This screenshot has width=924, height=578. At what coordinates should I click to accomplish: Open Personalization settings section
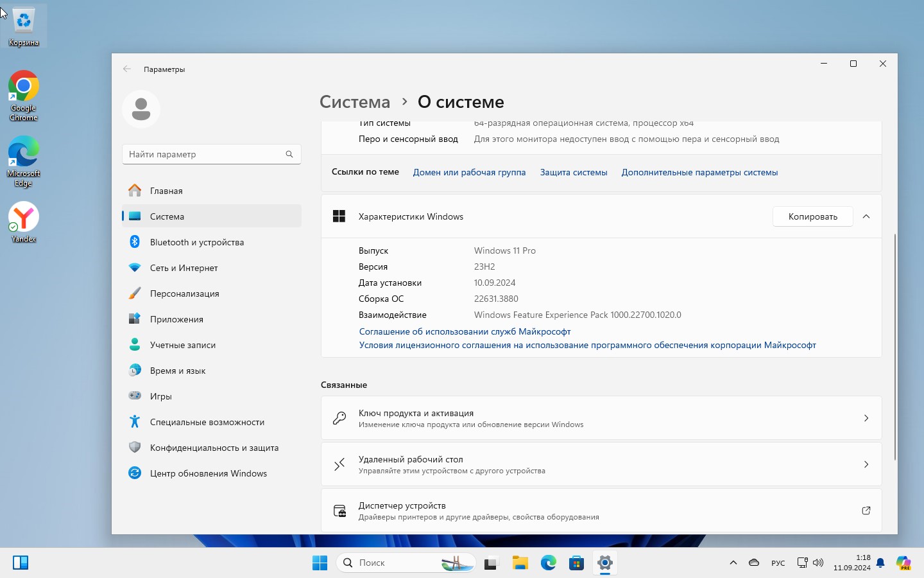tap(184, 293)
